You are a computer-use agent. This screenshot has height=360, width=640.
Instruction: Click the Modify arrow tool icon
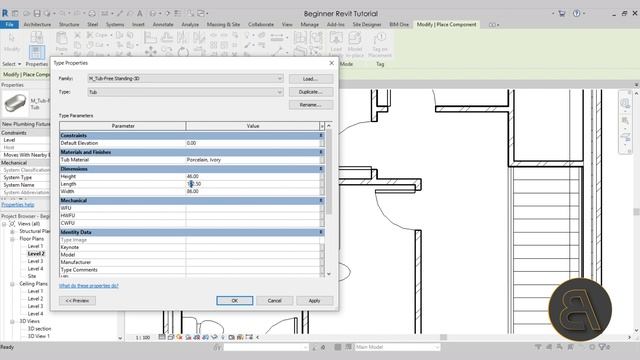click(11, 38)
